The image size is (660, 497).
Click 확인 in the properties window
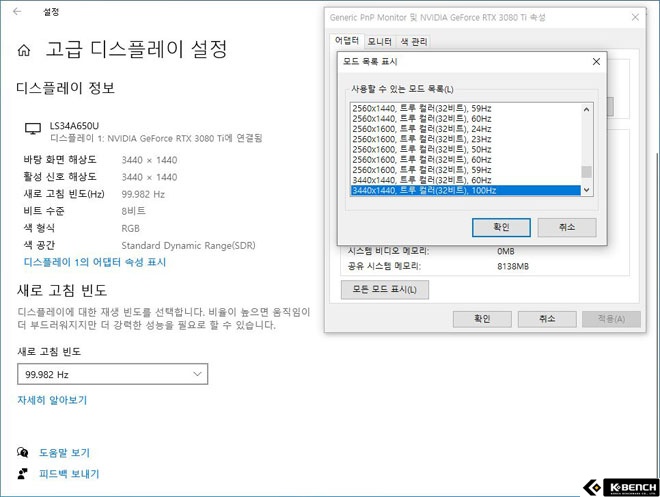pos(482,319)
